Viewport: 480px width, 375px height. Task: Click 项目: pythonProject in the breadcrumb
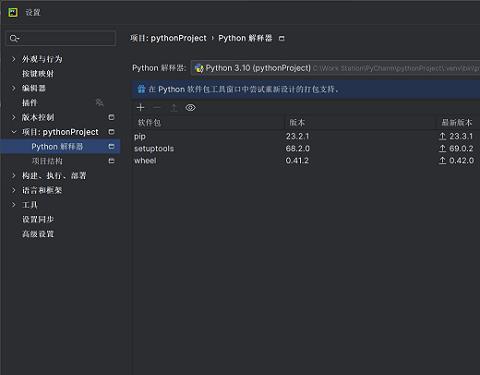pos(168,38)
